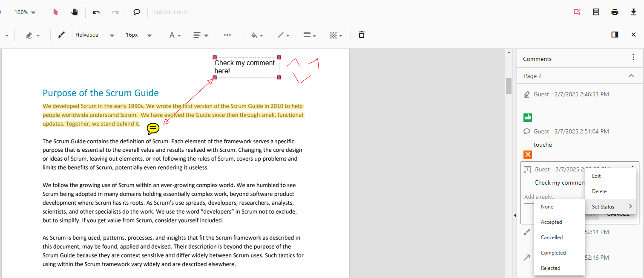Set comment status to Rejected
This screenshot has height=278, width=644.
click(x=550, y=268)
